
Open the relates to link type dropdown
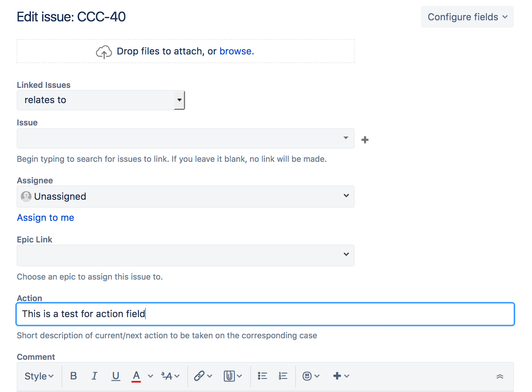click(101, 100)
